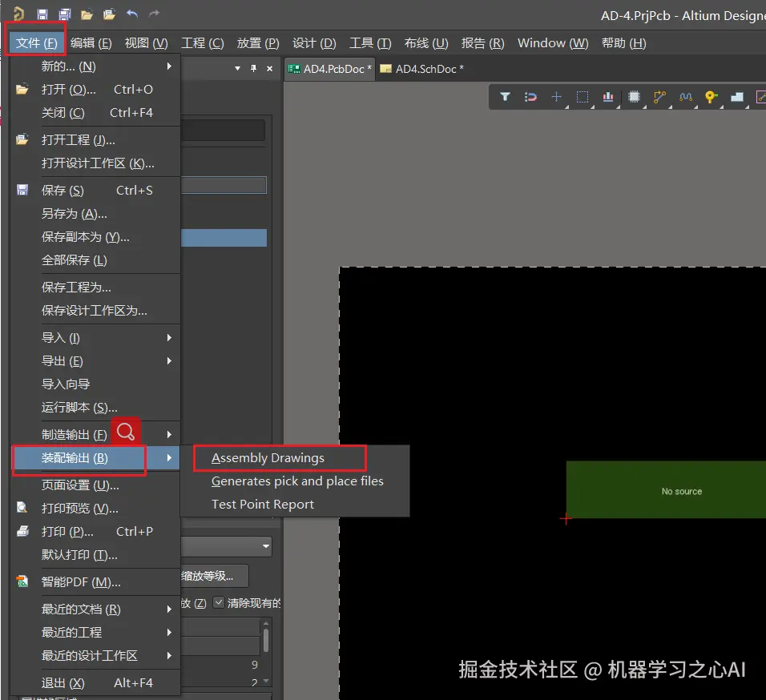Image resolution: width=766 pixels, height=700 pixels.
Task: Open the 视图 (V) menu
Action: pos(146,43)
